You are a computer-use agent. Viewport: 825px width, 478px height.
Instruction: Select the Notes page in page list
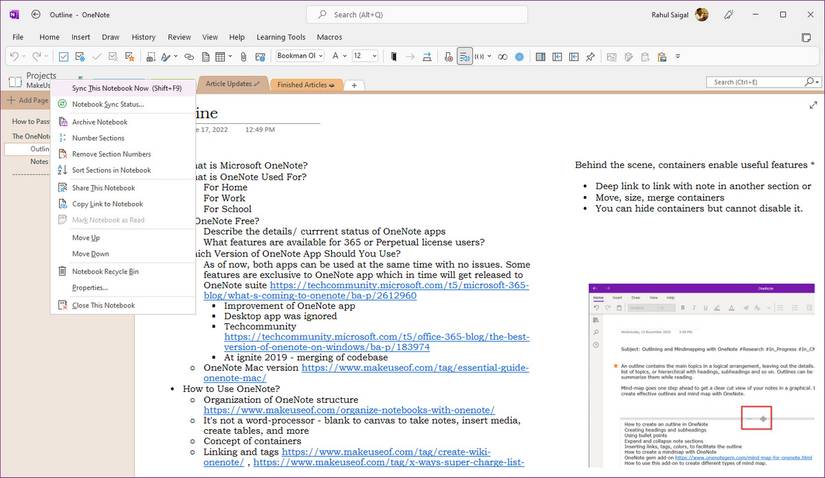click(39, 162)
